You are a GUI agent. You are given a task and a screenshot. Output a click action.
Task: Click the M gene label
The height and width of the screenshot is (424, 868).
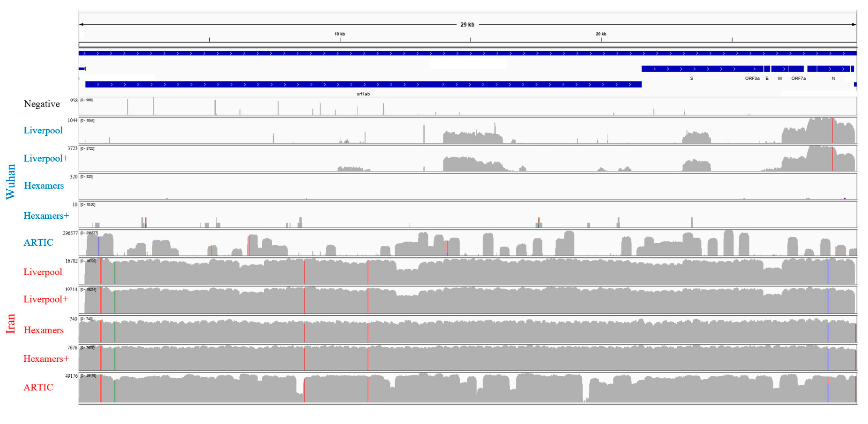tap(780, 78)
